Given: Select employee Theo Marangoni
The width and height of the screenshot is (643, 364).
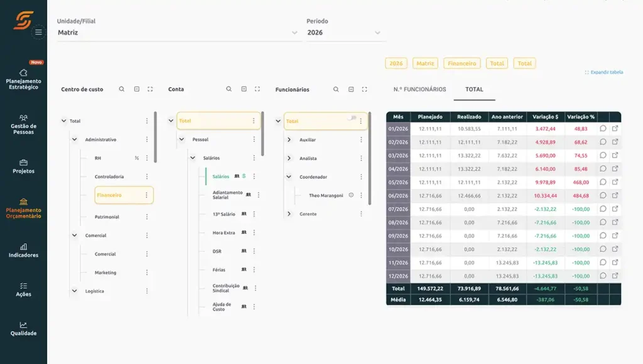Looking at the screenshot, I should (326, 196).
